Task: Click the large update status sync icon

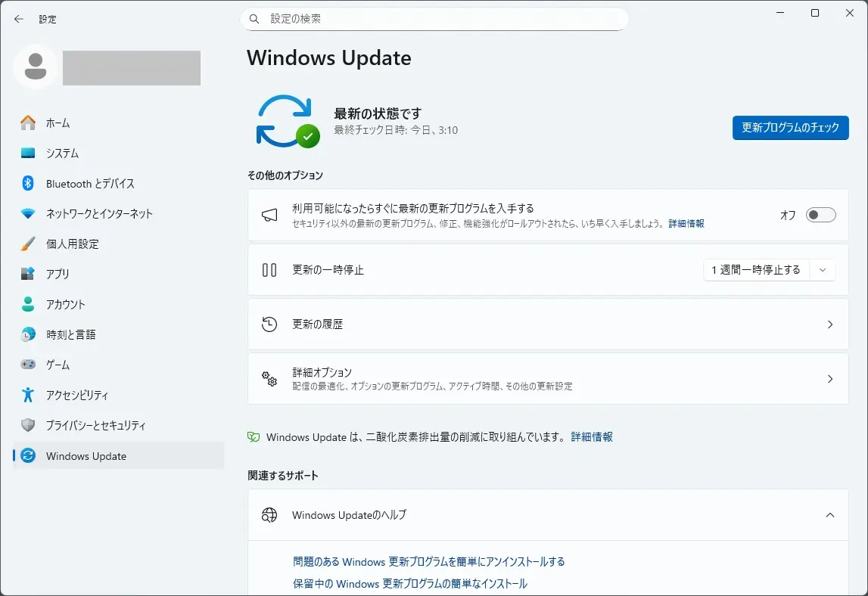Action: coord(288,121)
